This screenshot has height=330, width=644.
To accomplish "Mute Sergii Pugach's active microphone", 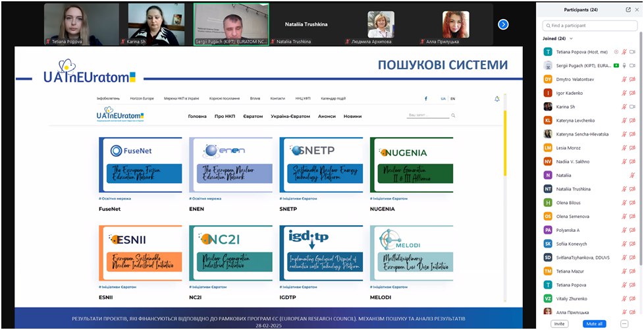I will pos(624,65).
